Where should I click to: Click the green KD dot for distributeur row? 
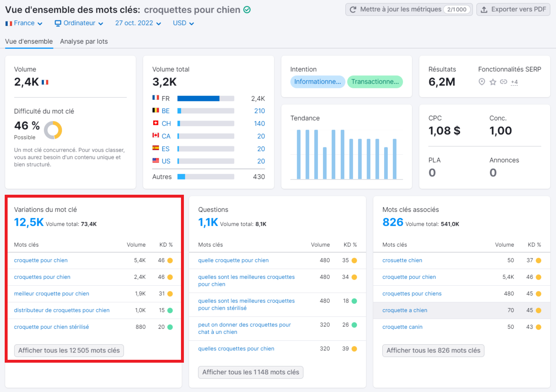click(170, 310)
